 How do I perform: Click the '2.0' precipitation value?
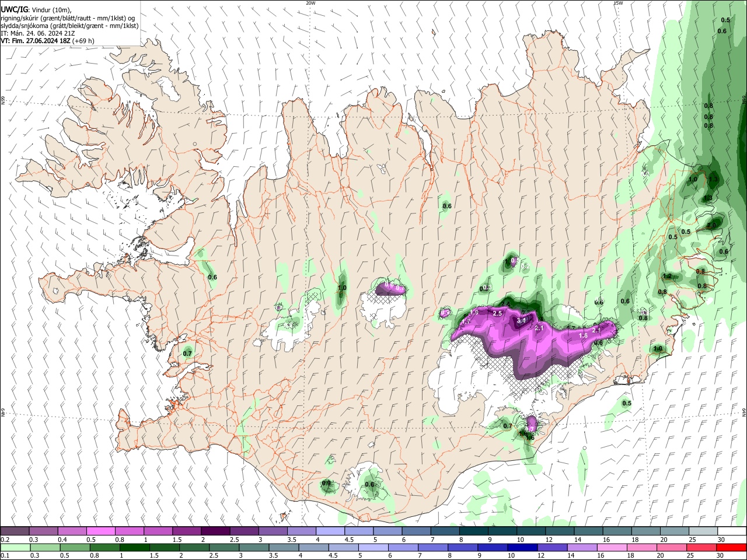pos(711,225)
